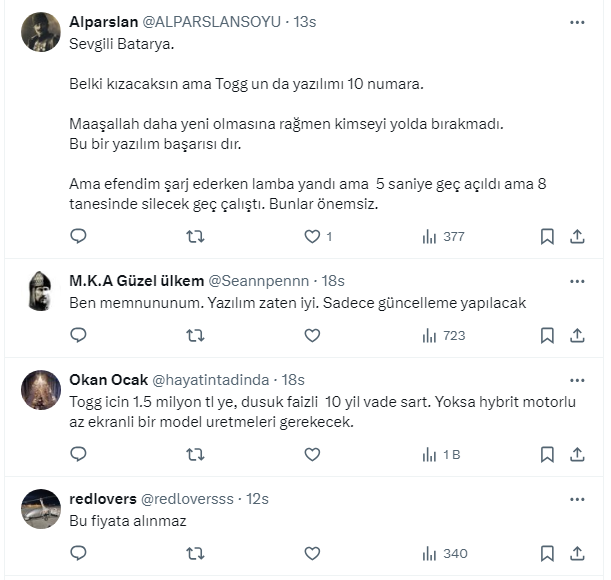Screen dimensions: 611x580
Task: Like the M.K.A Güzel ülkem tweet
Action: (312, 336)
